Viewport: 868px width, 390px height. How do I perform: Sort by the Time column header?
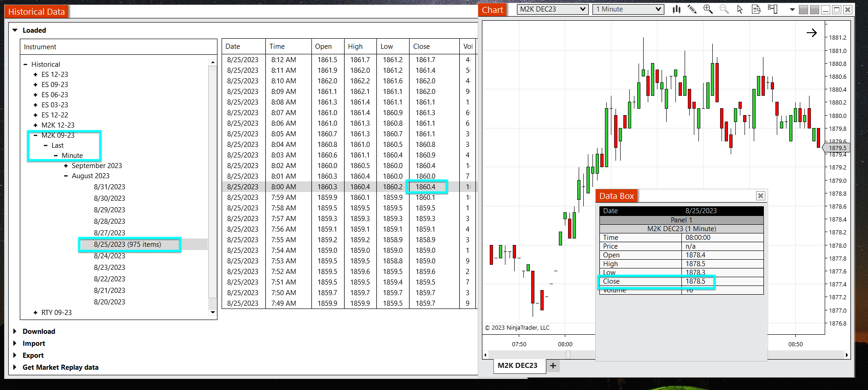pyautogui.click(x=288, y=47)
